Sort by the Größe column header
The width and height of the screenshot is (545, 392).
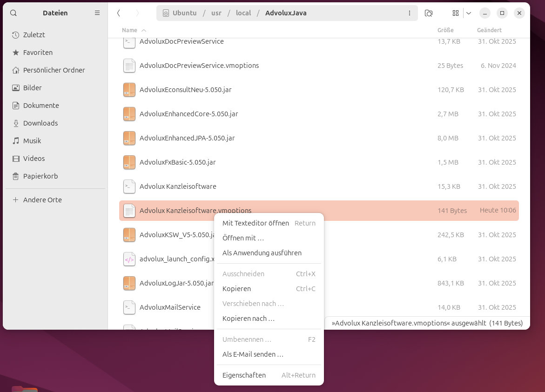[x=445, y=30]
